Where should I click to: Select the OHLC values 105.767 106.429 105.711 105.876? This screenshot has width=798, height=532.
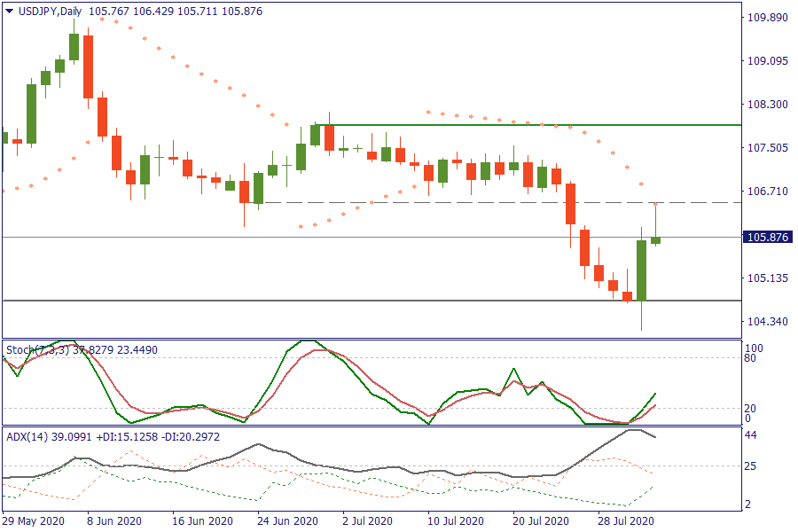(x=176, y=12)
